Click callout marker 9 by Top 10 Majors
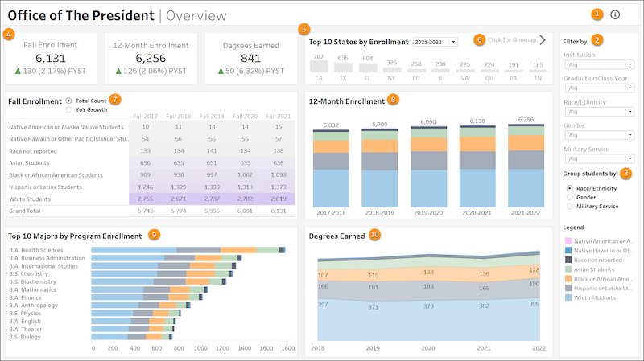 pyautogui.click(x=154, y=235)
